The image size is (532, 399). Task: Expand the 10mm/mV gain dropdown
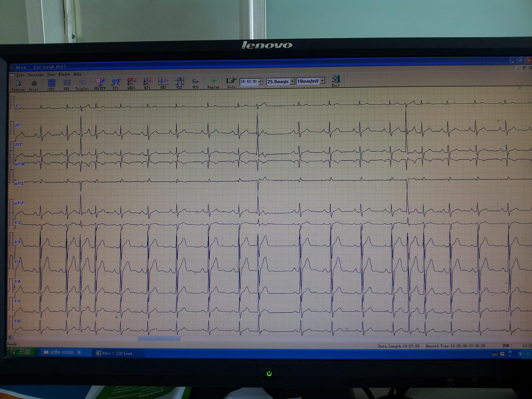(x=323, y=81)
